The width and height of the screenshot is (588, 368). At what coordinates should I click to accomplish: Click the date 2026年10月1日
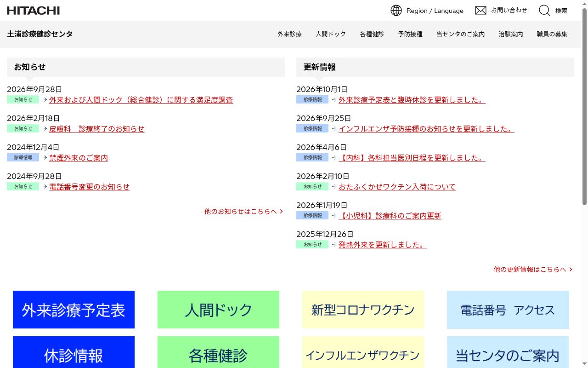point(322,89)
